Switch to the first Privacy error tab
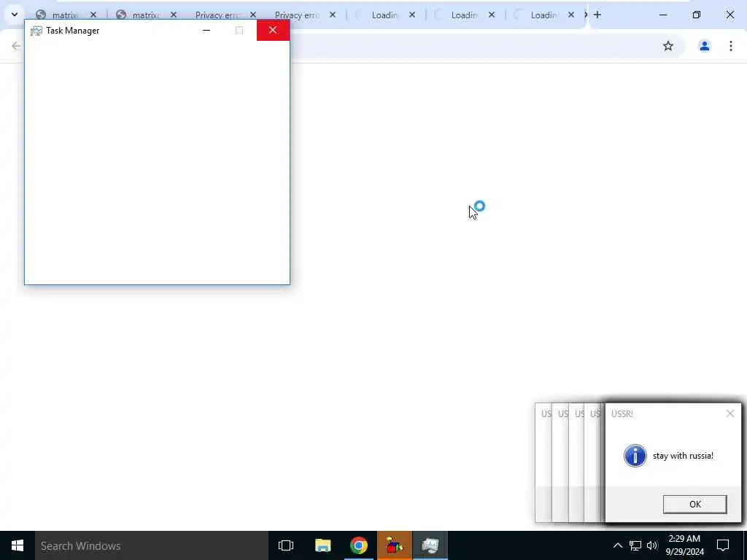Screen dimensions: 747x560 coord(217,15)
